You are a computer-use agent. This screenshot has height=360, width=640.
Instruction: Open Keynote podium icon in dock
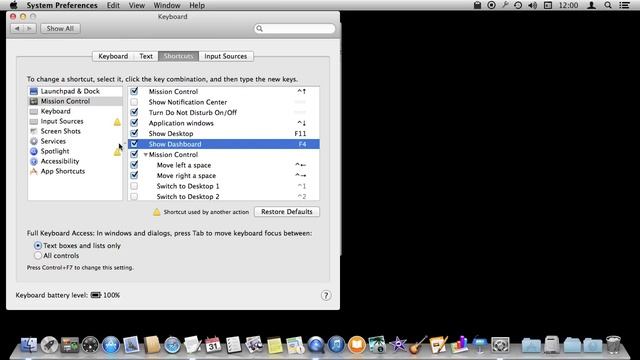480,344
